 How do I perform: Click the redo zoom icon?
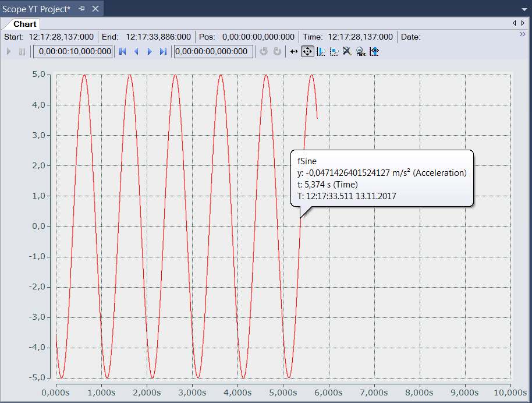pos(277,51)
